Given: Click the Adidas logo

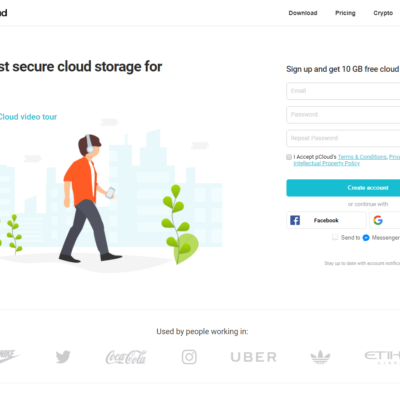Looking at the screenshot, I should pyautogui.click(x=320, y=357).
